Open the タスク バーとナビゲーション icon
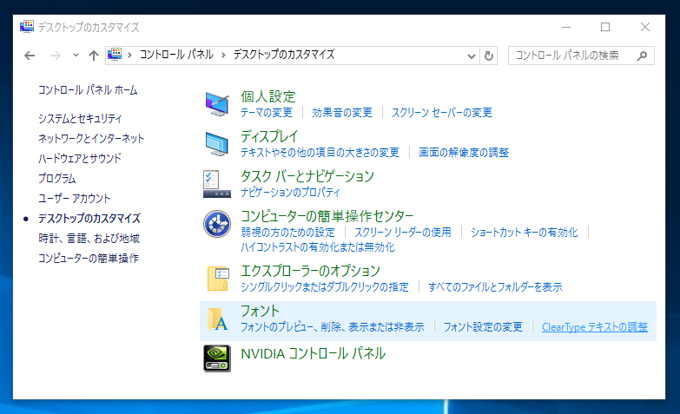This screenshot has height=414, width=680. coord(217,184)
